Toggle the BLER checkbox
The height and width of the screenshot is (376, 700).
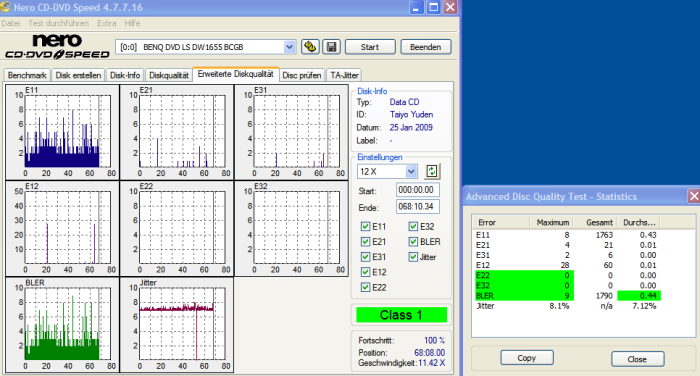(x=413, y=242)
